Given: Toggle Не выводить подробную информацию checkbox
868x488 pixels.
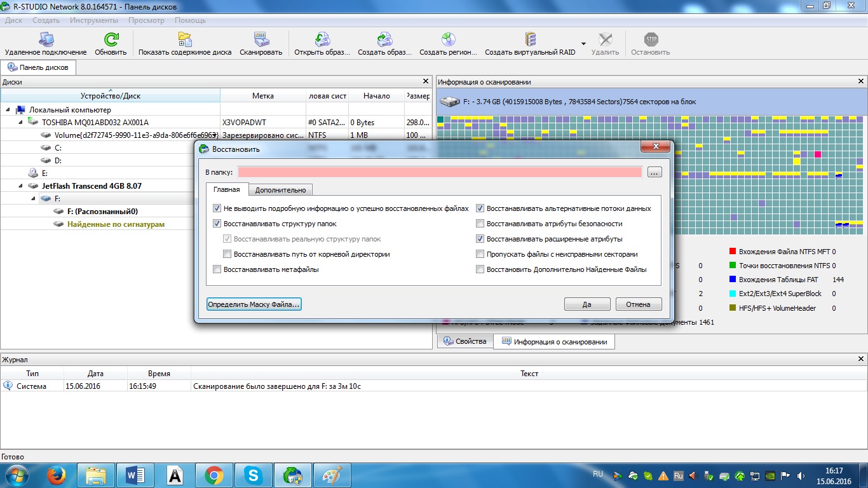Looking at the screenshot, I should pos(217,208).
